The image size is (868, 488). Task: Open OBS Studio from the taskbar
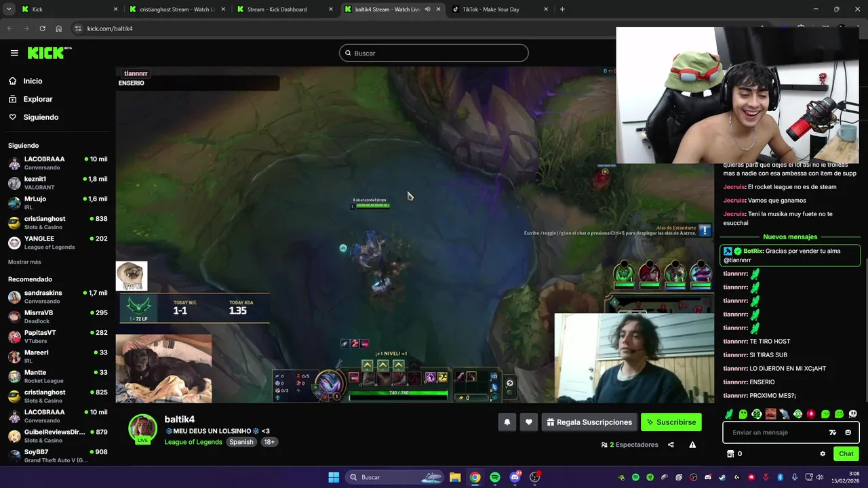pos(535,477)
